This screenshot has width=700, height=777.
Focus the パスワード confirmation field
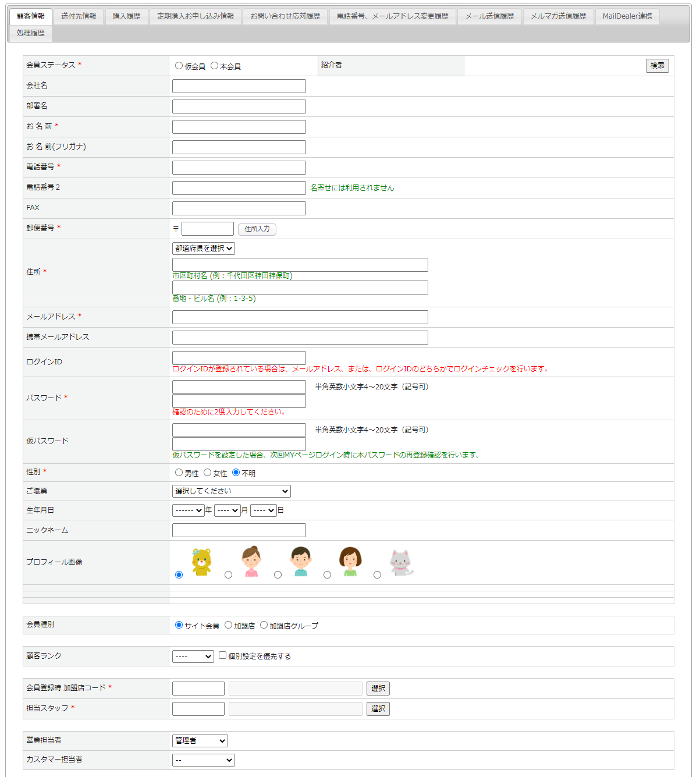pos(239,401)
